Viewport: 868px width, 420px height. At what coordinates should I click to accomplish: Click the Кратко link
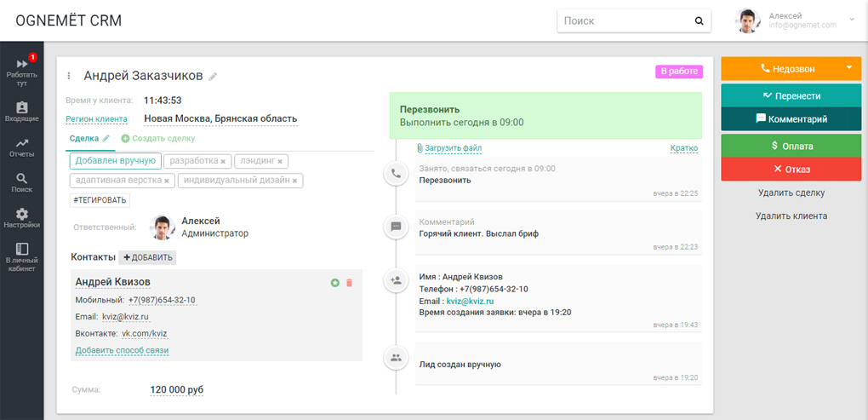click(683, 148)
